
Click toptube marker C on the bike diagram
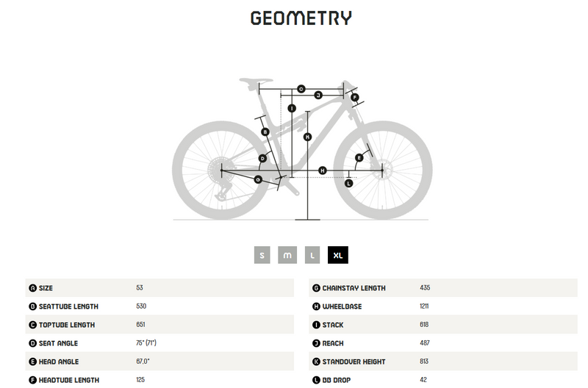(301, 89)
